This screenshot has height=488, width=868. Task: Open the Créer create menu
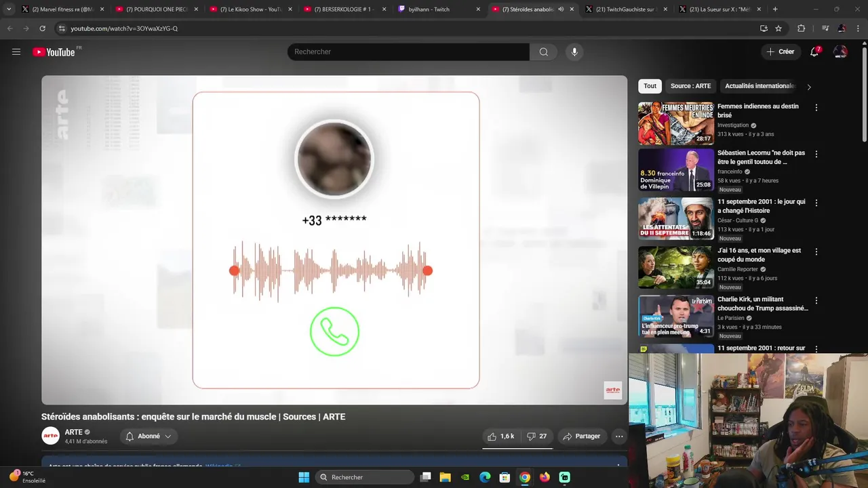(780, 52)
